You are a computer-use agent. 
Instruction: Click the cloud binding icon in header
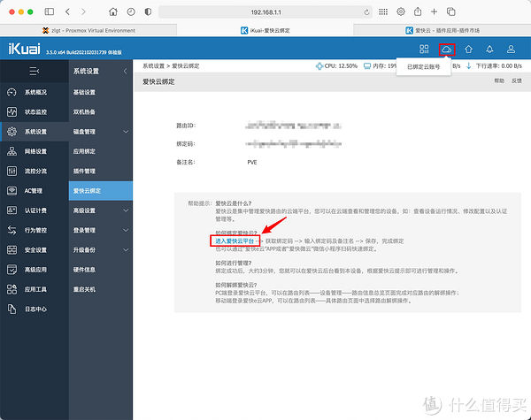(x=447, y=50)
